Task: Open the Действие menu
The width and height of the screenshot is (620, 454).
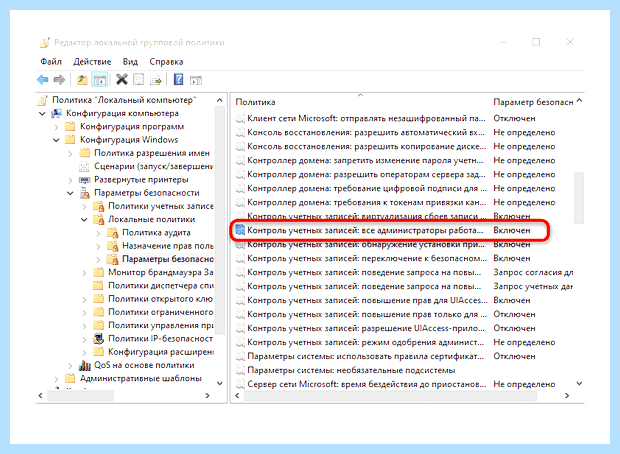Action: click(x=92, y=62)
